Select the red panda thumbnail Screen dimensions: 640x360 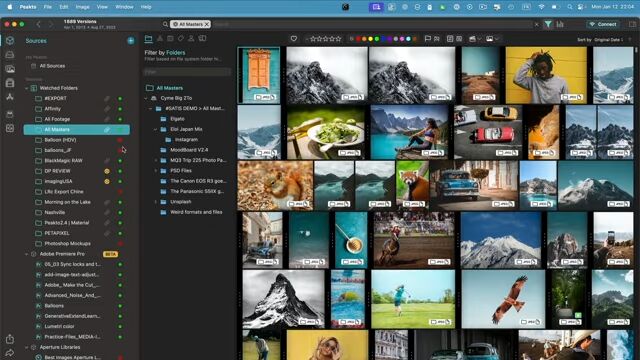click(x=412, y=185)
